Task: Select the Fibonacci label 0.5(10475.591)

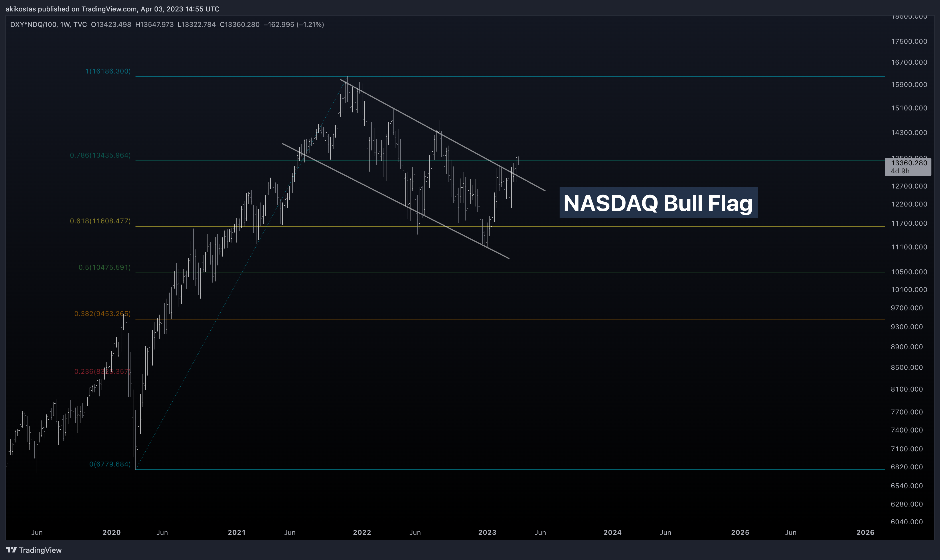Action: tap(104, 267)
